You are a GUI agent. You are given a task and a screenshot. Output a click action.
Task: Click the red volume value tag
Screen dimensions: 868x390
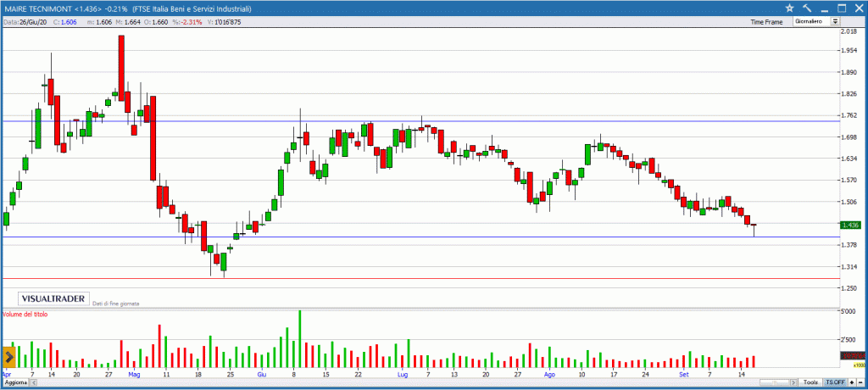click(853, 355)
